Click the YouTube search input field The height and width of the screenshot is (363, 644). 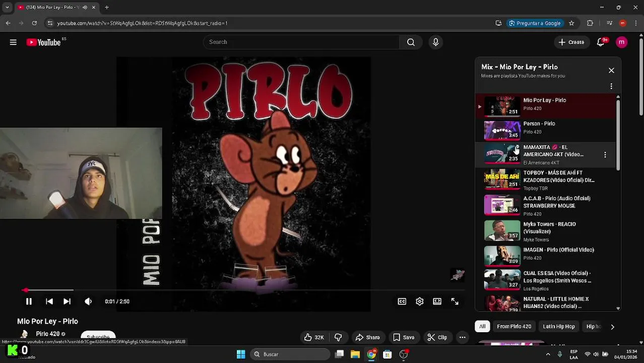tap(301, 42)
